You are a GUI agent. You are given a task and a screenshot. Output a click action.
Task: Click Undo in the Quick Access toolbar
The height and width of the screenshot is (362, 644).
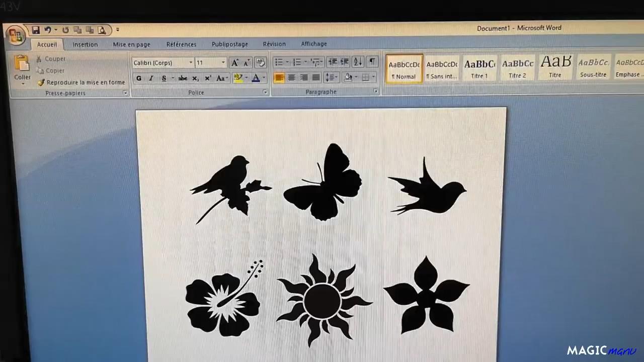tap(49, 30)
